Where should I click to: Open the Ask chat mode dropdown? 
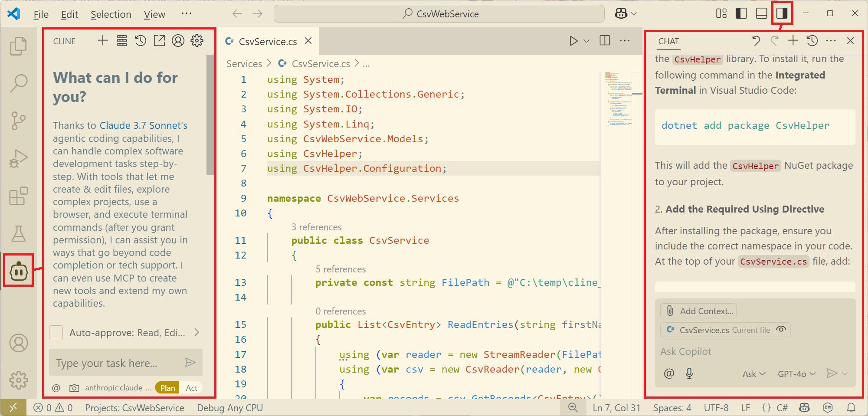coord(753,374)
